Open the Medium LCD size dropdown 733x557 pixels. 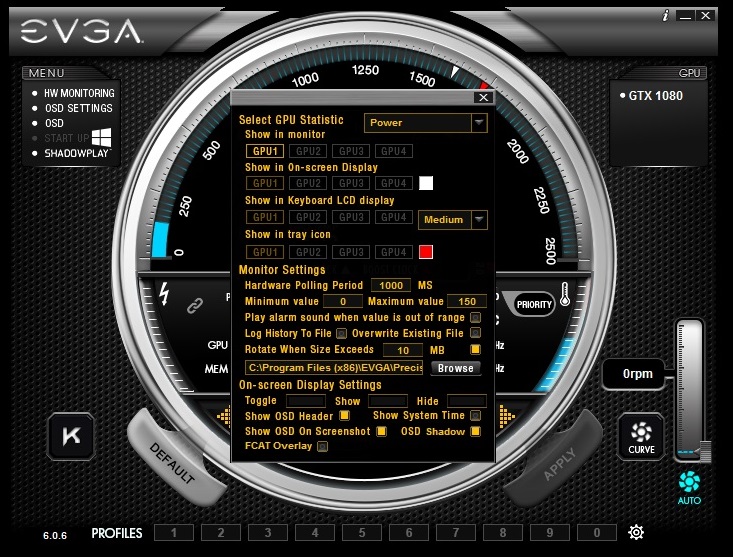(453, 220)
